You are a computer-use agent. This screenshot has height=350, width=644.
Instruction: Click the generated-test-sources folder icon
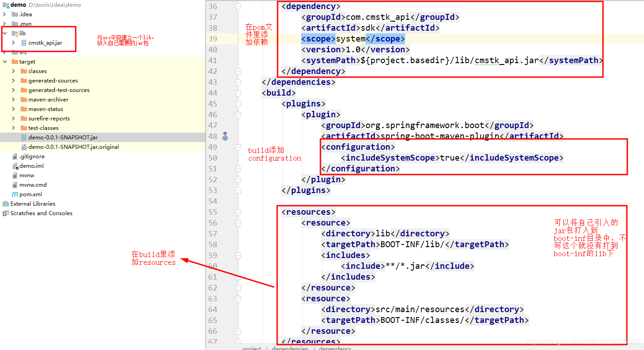[x=24, y=90]
